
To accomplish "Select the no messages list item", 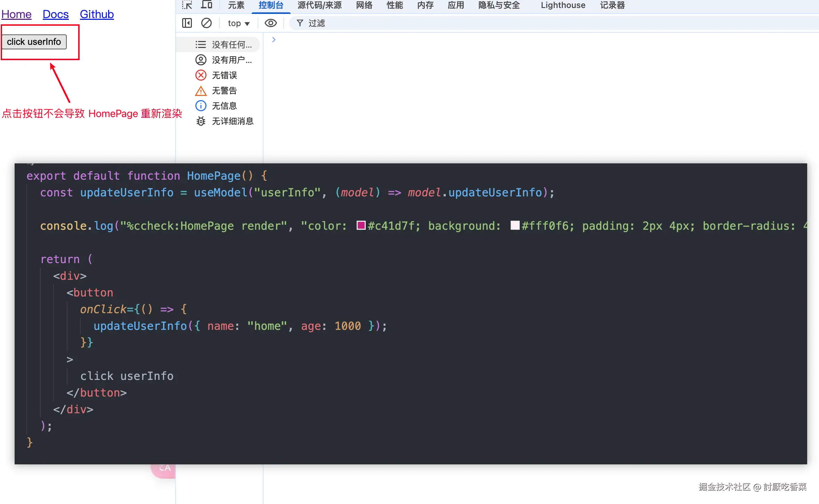I will click(x=224, y=45).
